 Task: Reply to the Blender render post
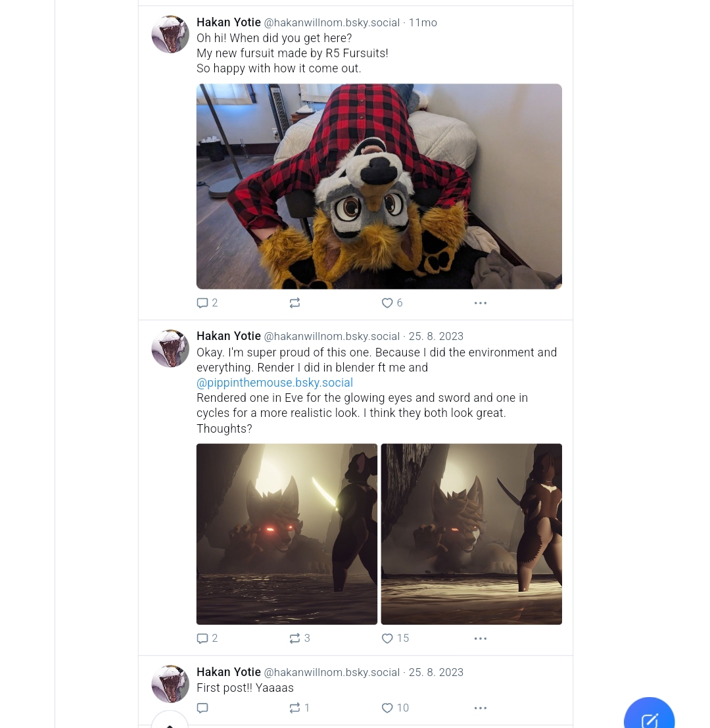coord(207,639)
